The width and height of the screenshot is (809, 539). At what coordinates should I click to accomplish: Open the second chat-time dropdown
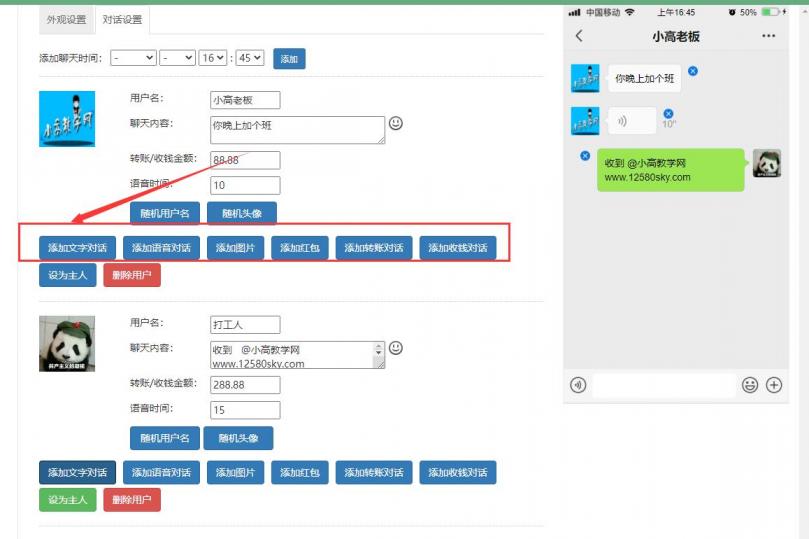point(177,58)
